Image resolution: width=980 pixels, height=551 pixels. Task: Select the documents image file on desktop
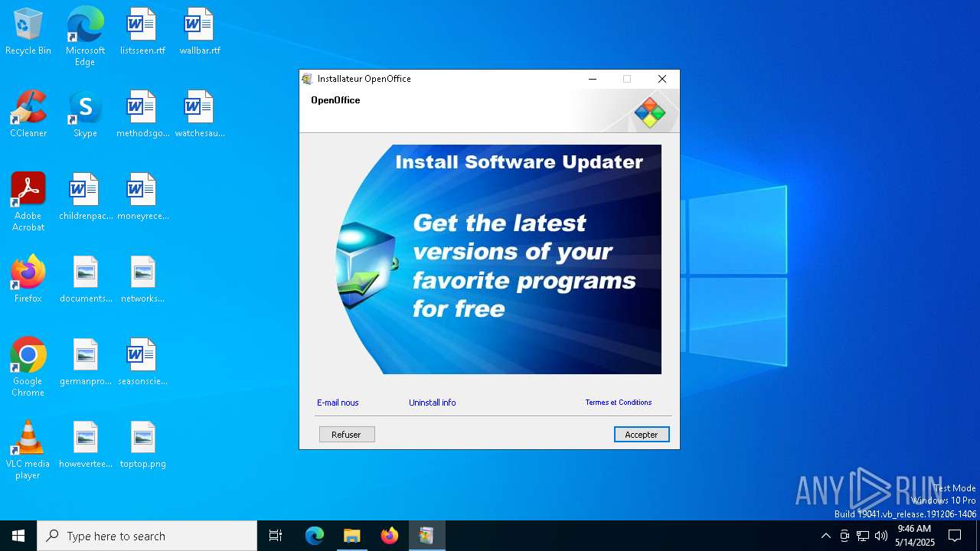[x=85, y=279]
